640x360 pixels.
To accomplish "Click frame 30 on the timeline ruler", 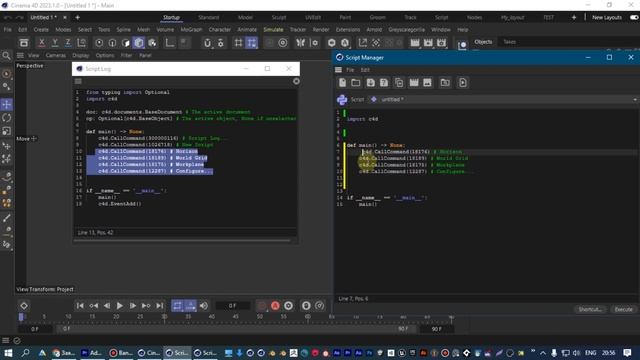I will [164, 317].
